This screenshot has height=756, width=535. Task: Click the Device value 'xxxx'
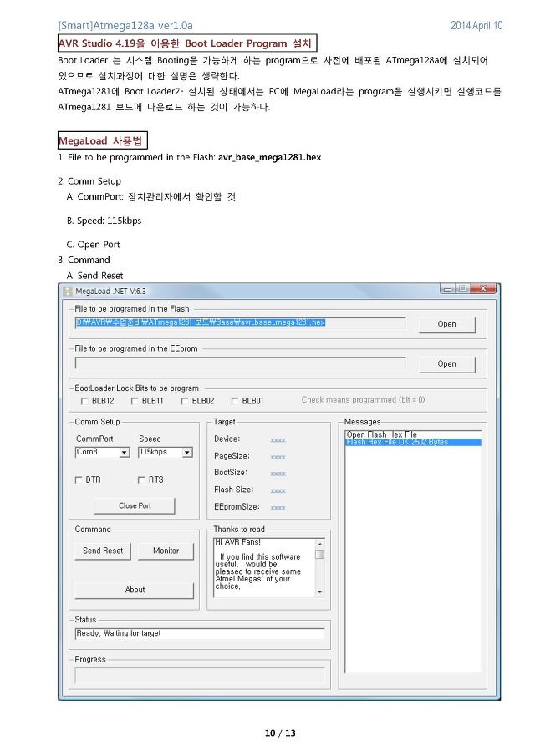click(x=278, y=440)
